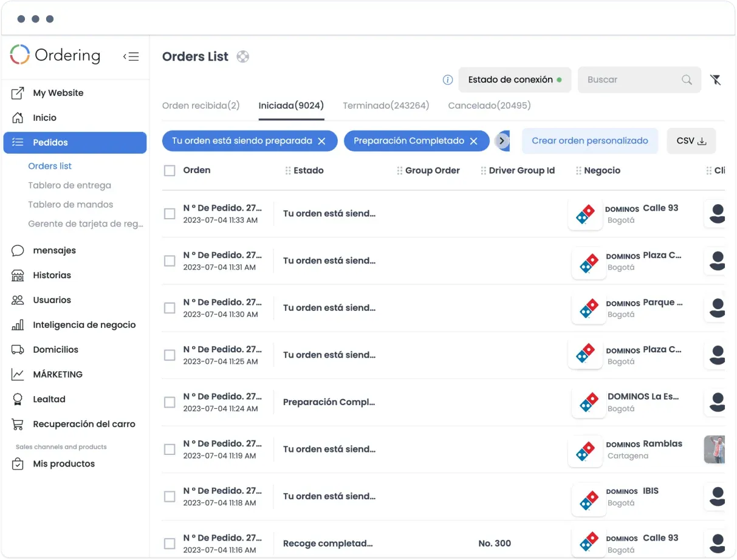Click customer photo in Ramblas order row

point(715,449)
